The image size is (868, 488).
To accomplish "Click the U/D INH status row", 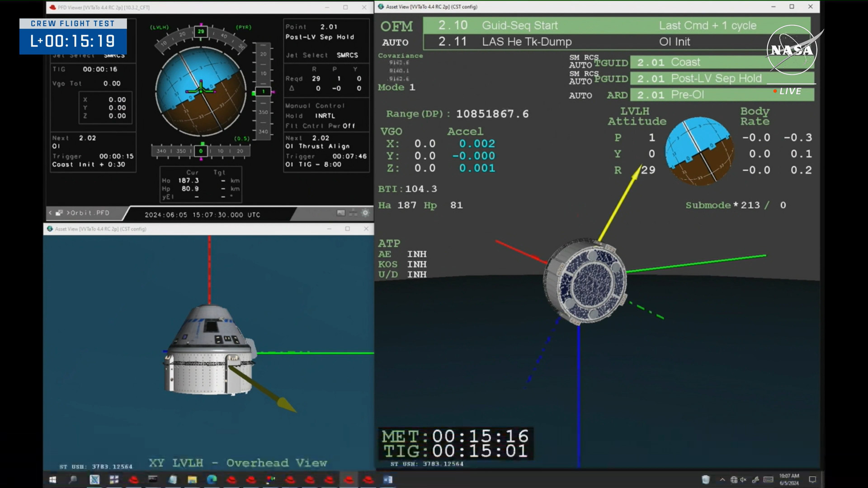I will click(x=402, y=275).
